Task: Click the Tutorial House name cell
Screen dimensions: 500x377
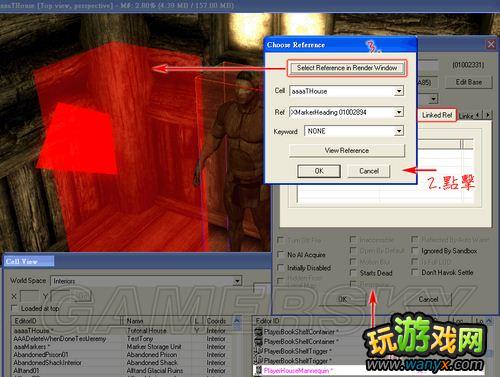Action: [146, 331]
